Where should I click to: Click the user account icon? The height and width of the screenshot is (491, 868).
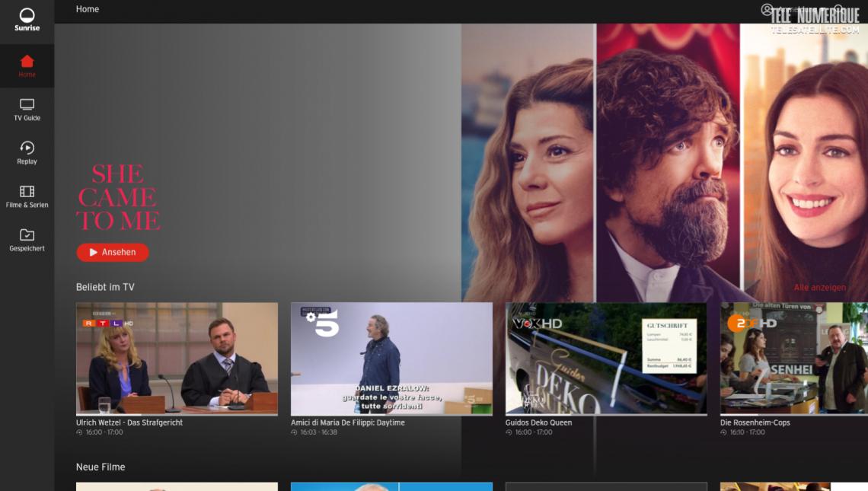[x=767, y=10]
